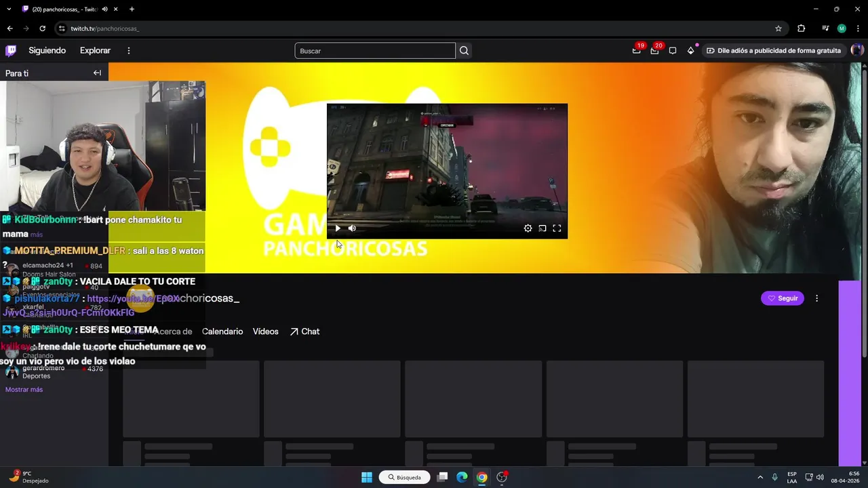Open the Bits diamond icon
Viewport: 868px width, 488px height.
pos(690,50)
